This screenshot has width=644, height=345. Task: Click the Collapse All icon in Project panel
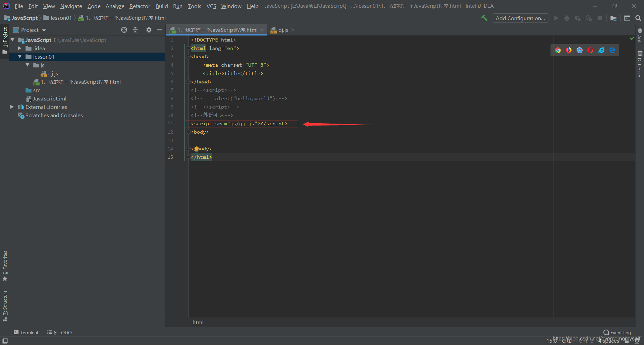[x=135, y=30]
